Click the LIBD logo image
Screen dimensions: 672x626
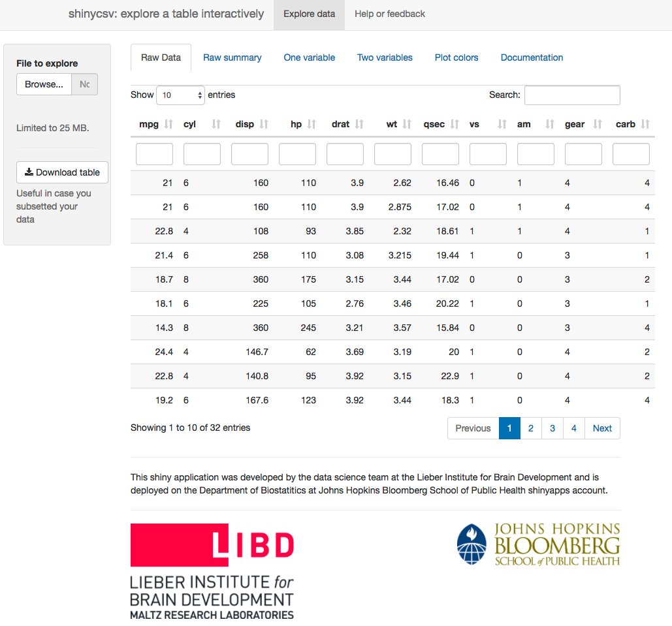[x=212, y=572]
